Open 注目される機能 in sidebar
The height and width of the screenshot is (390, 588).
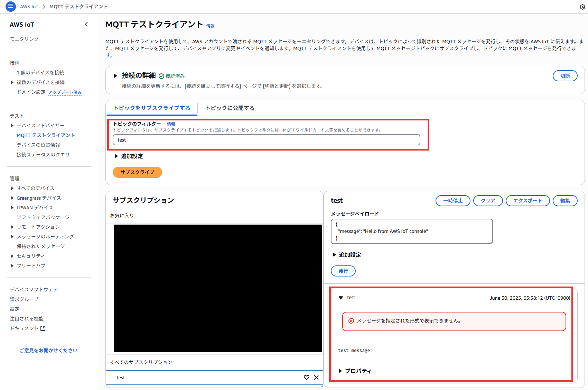click(27, 319)
